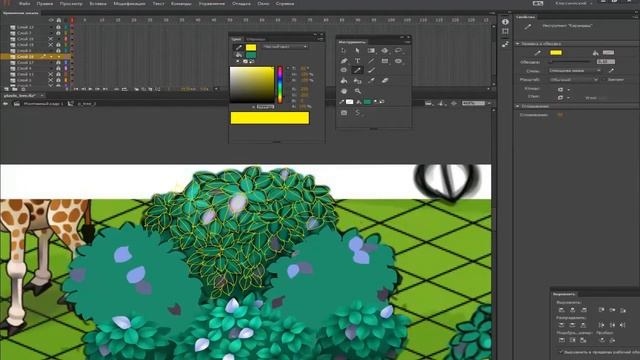This screenshot has width=640, height=360.
Task: Open the Файл menu
Action: pos(24,4)
